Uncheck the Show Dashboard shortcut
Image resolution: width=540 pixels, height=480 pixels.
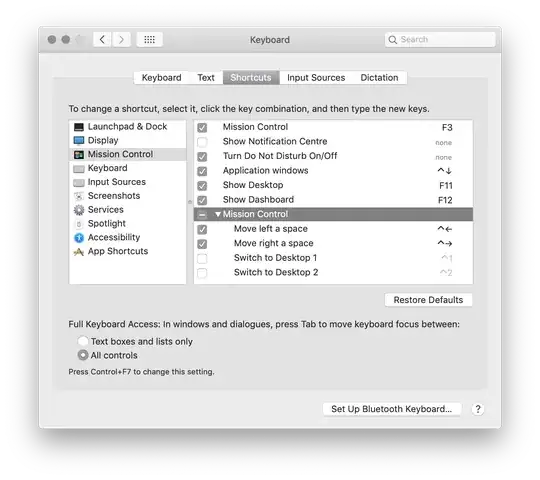pyautogui.click(x=202, y=200)
